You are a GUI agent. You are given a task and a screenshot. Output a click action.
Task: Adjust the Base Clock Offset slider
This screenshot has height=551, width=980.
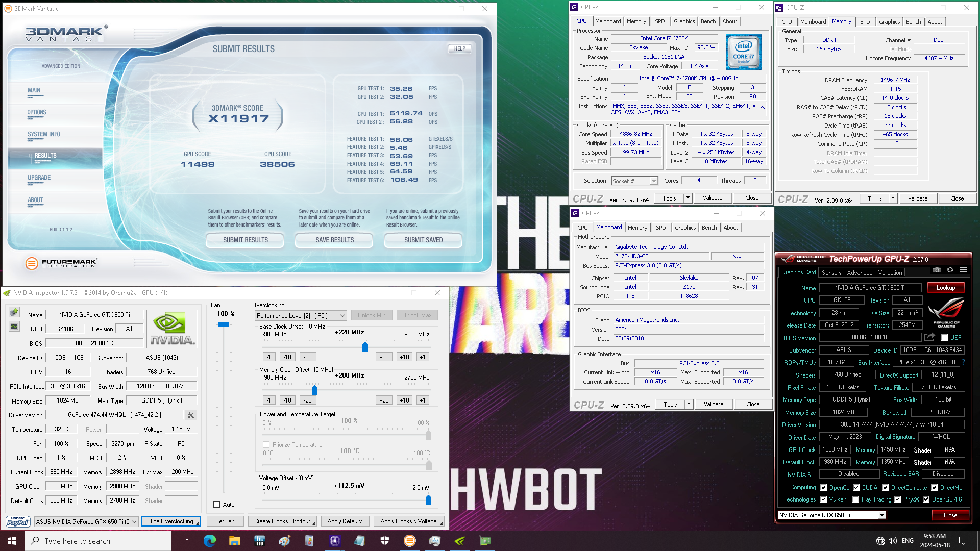click(x=365, y=347)
